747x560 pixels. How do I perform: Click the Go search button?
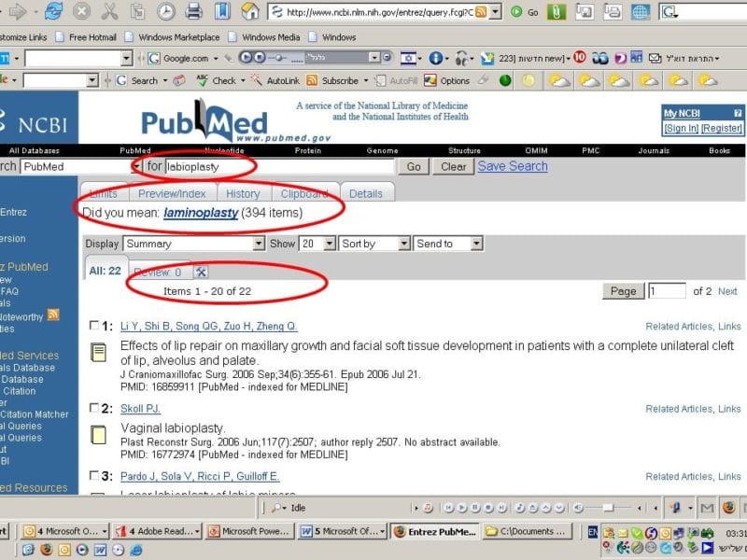click(414, 167)
